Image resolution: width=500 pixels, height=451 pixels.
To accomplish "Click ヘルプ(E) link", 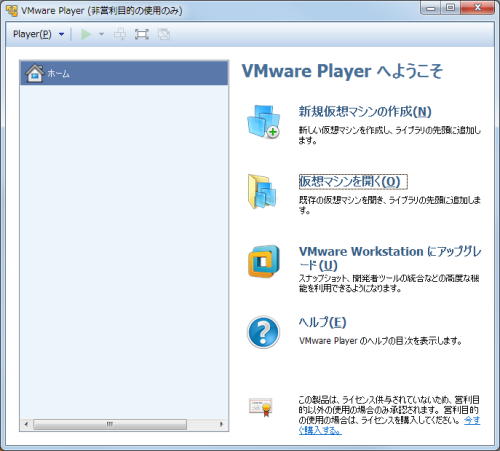I will pyautogui.click(x=322, y=322).
